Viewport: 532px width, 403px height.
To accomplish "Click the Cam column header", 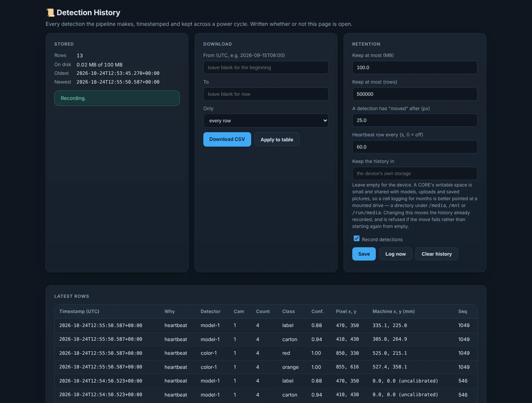I will coord(239,311).
